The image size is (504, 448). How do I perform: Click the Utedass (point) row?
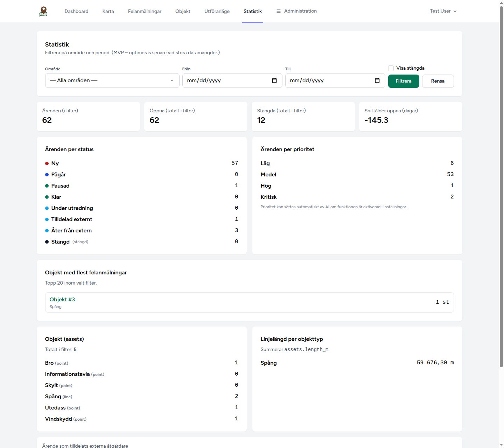pyautogui.click(x=142, y=408)
